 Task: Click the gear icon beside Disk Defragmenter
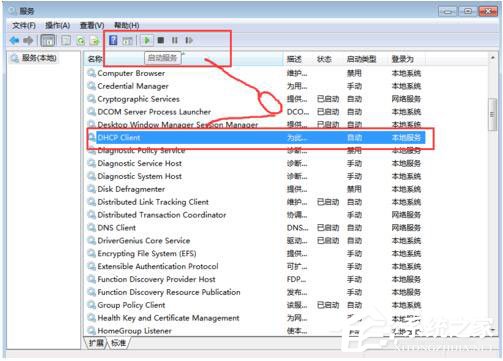click(91, 189)
